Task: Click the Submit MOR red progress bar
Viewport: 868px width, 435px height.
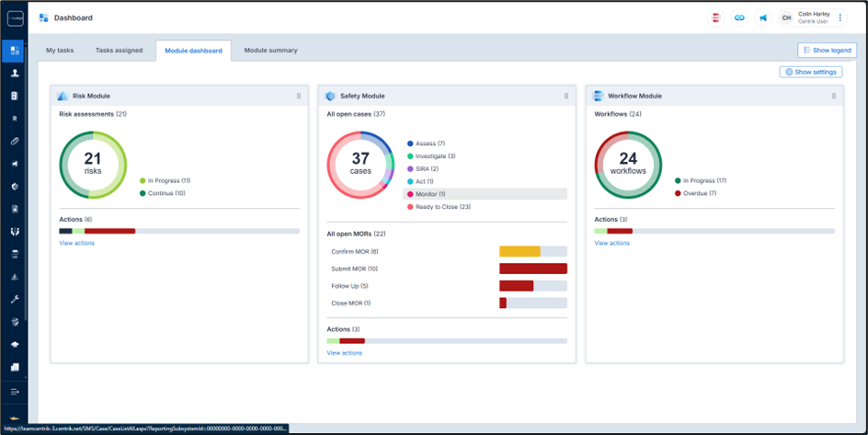Action: click(532, 269)
